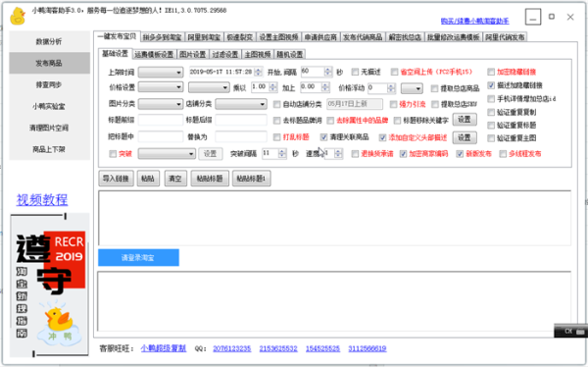Click QQ number 2076123235 link

point(231,348)
